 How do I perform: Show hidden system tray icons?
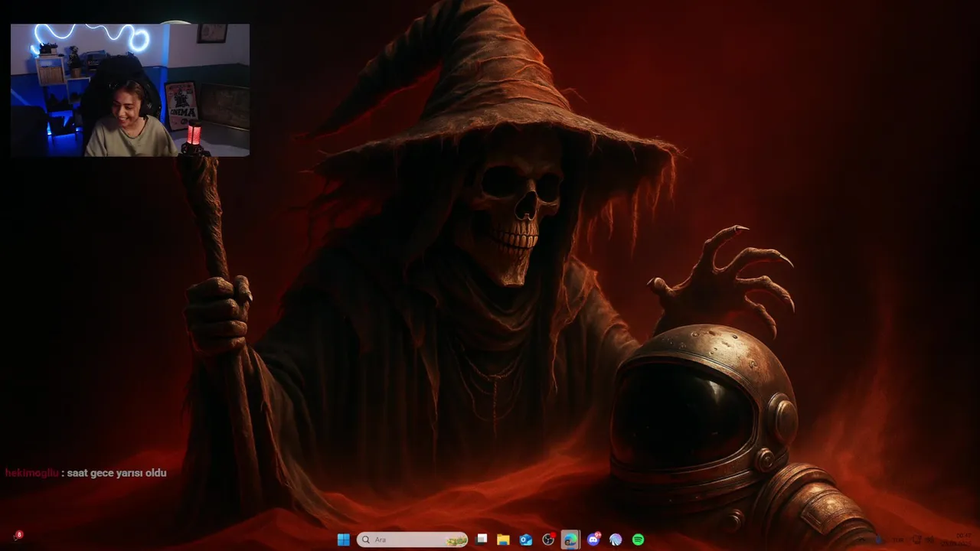tap(862, 540)
